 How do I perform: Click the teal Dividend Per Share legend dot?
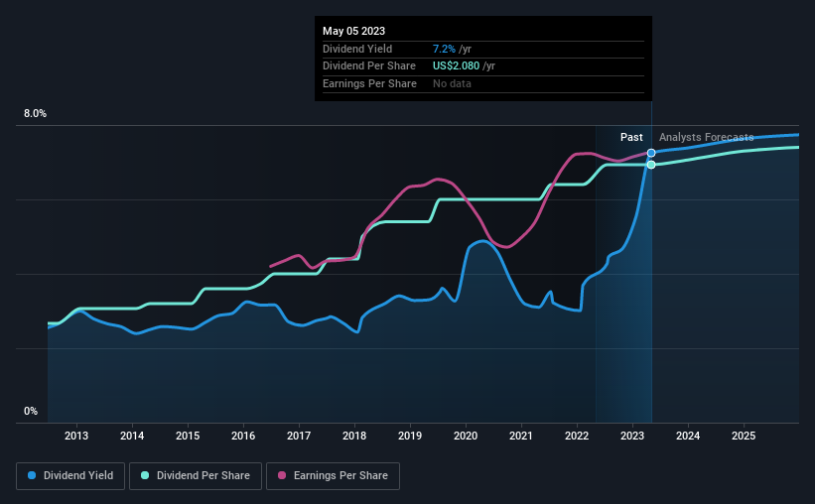[x=145, y=475]
